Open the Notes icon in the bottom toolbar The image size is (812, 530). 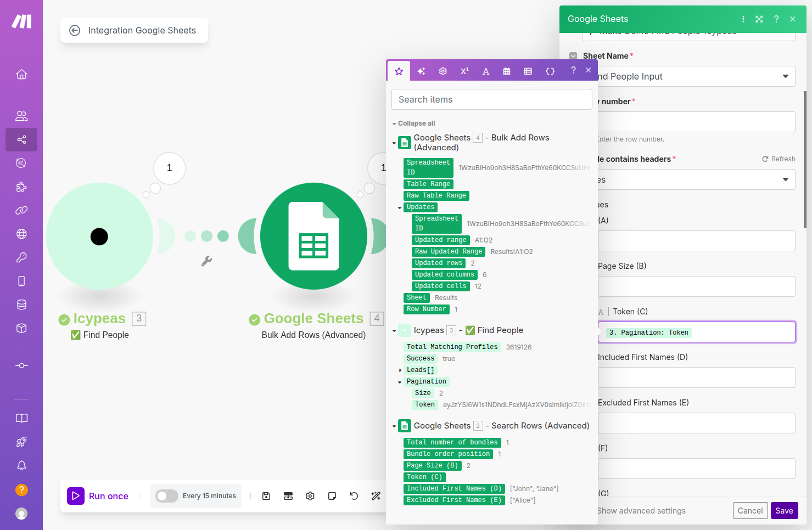(x=332, y=496)
